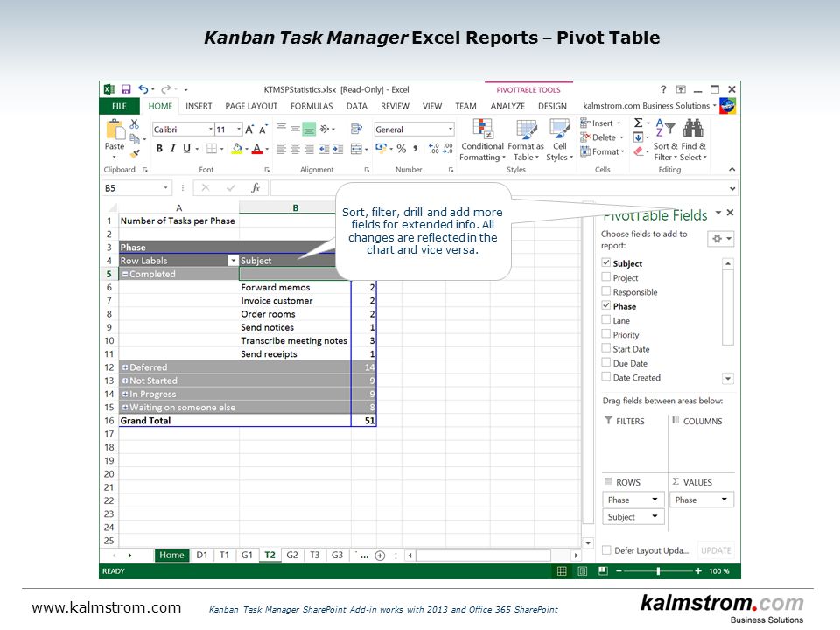
Task: Open the font name Calibri dropdown
Action: coord(211,129)
